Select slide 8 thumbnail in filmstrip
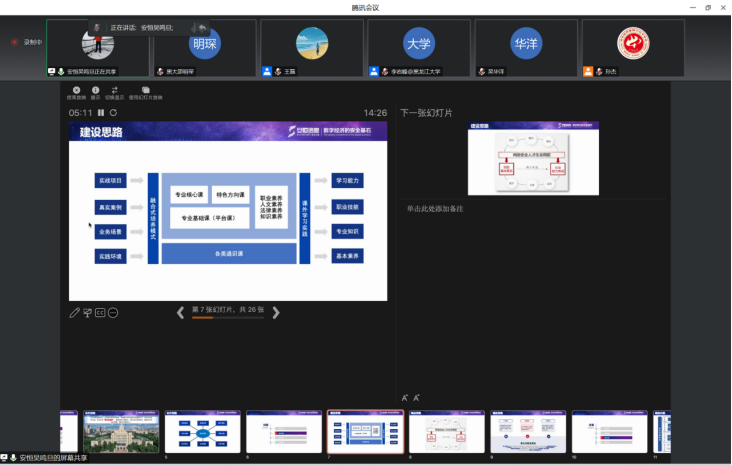Screen dimensions: 732x465 [446, 432]
